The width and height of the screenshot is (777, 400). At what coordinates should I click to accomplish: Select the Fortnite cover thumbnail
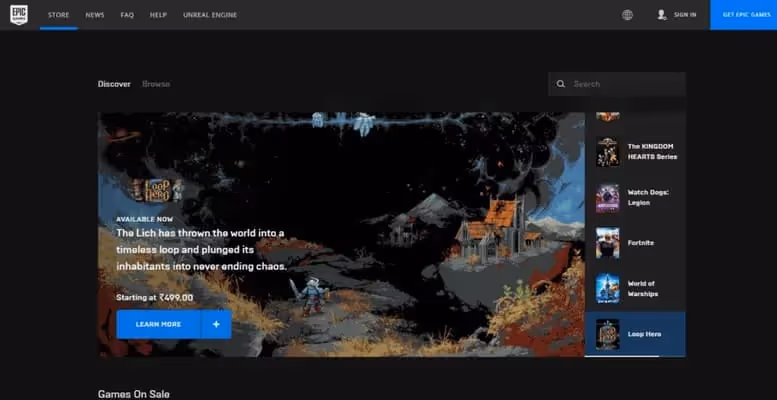click(x=607, y=243)
